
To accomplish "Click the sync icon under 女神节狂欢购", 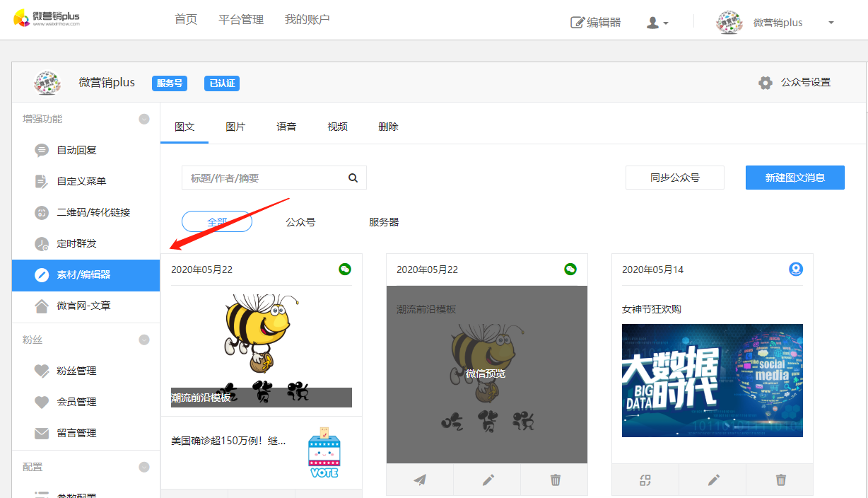I will pyautogui.click(x=645, y=480).
